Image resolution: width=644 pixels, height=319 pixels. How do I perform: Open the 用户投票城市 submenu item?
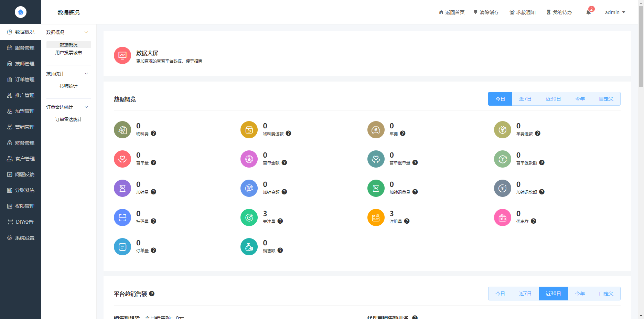pos(68,53)
